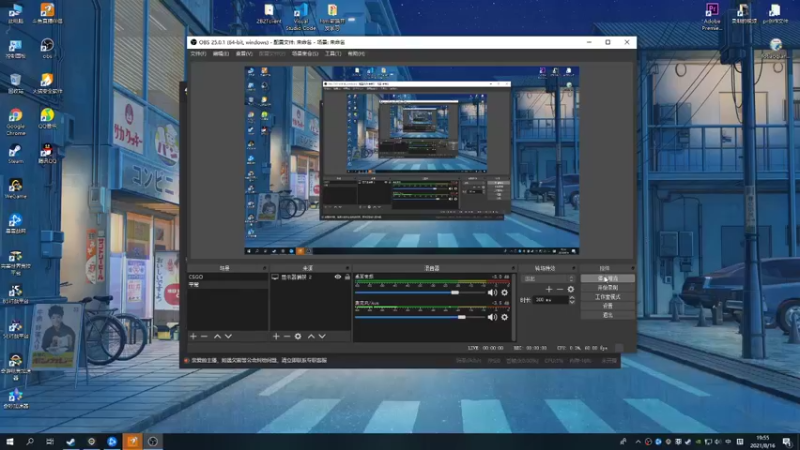This screenshot has height=450, width=800.
Task: Open Edit (E) menu in OBS
Action: 220,54
